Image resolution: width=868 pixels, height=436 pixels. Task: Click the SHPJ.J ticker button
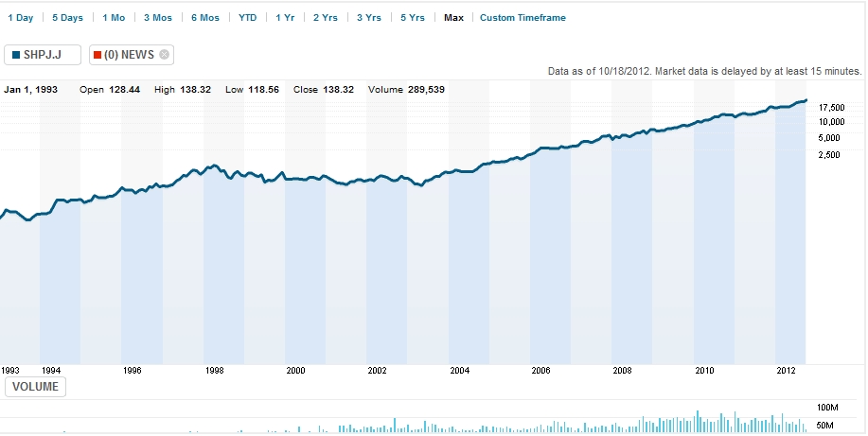tap(43, 55)
